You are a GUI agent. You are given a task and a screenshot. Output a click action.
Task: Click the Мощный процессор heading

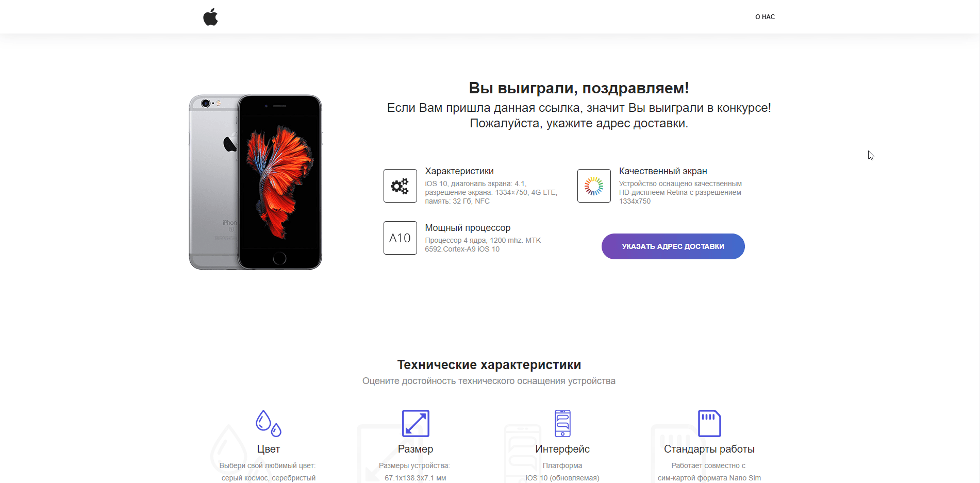point(467,227)
